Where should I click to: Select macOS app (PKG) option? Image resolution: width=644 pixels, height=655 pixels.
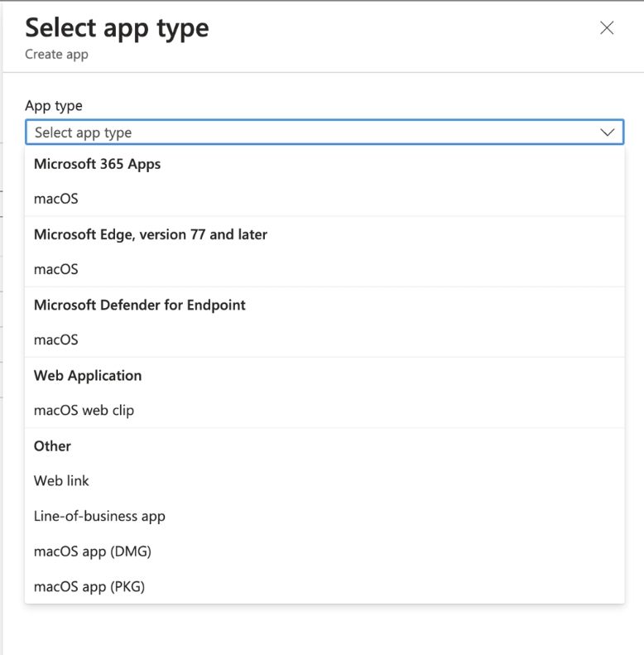pyautogui.click(x=324, y=586)
